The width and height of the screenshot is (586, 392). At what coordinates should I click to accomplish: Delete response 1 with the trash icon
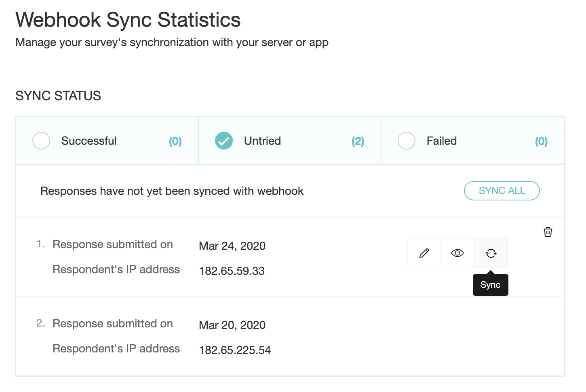pos(548,232)
